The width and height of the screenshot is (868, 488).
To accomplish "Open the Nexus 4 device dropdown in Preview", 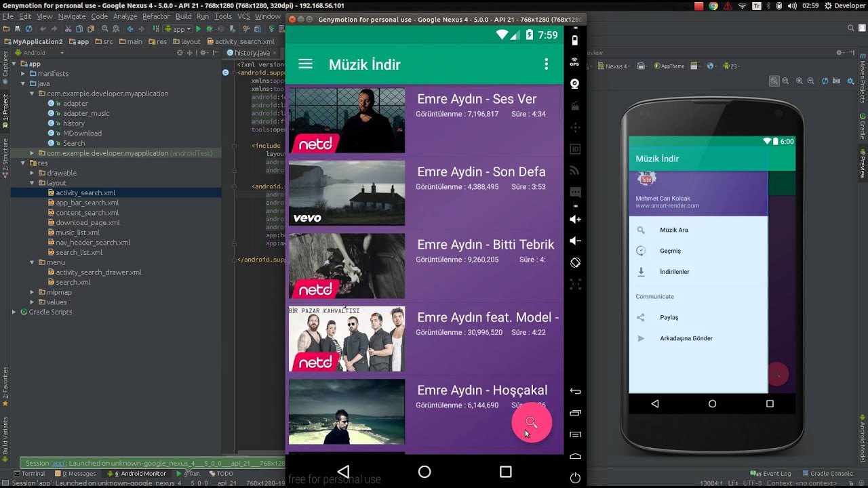I will [x=614, y=66].
